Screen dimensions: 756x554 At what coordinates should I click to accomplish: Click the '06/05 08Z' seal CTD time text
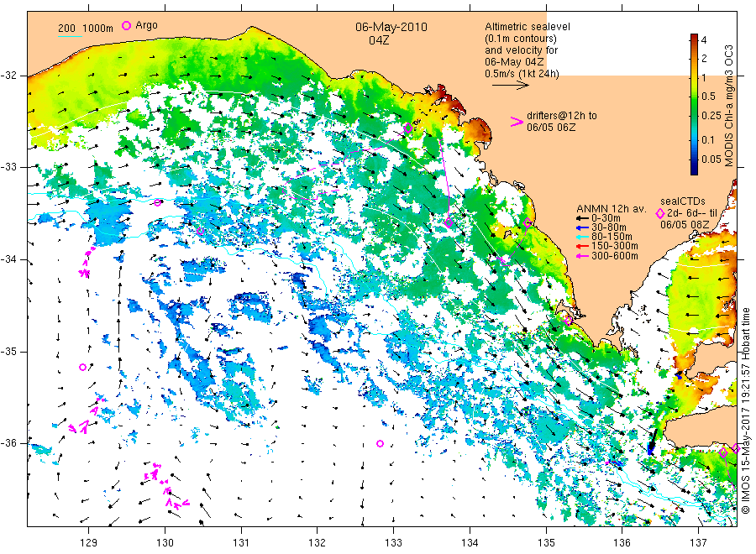685,224
